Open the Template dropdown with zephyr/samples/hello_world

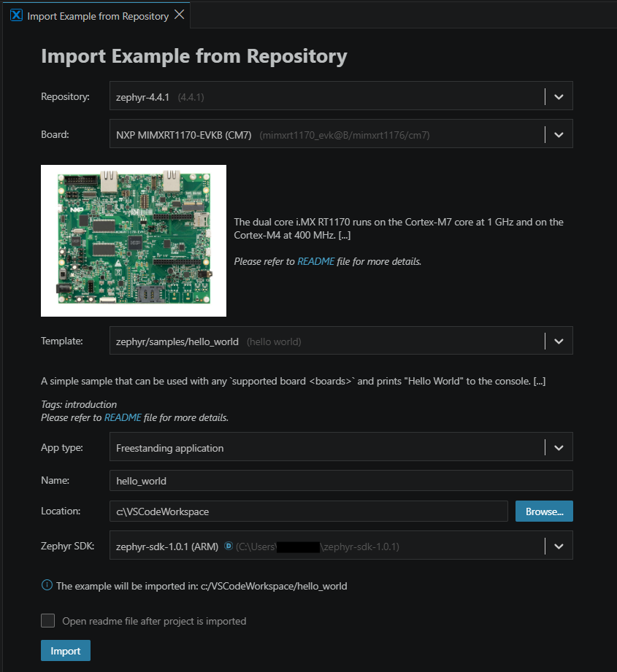pyautogui.click(x=341, y=341)
